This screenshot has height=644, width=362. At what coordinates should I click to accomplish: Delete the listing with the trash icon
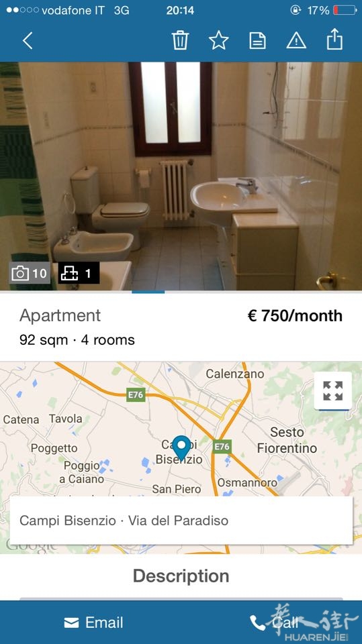[180, 40]
